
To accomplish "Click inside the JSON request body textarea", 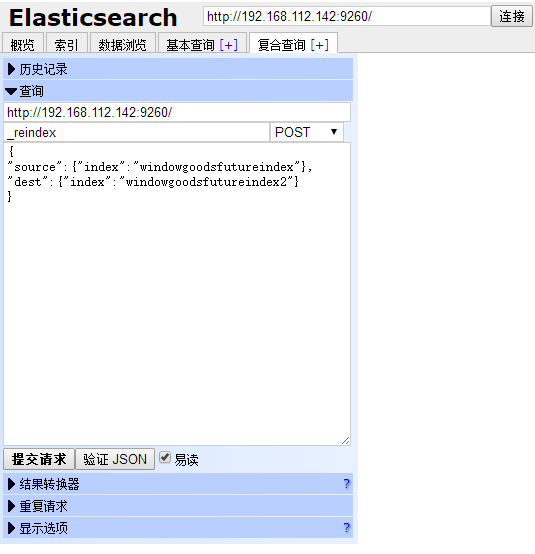I will click(177, 294).
